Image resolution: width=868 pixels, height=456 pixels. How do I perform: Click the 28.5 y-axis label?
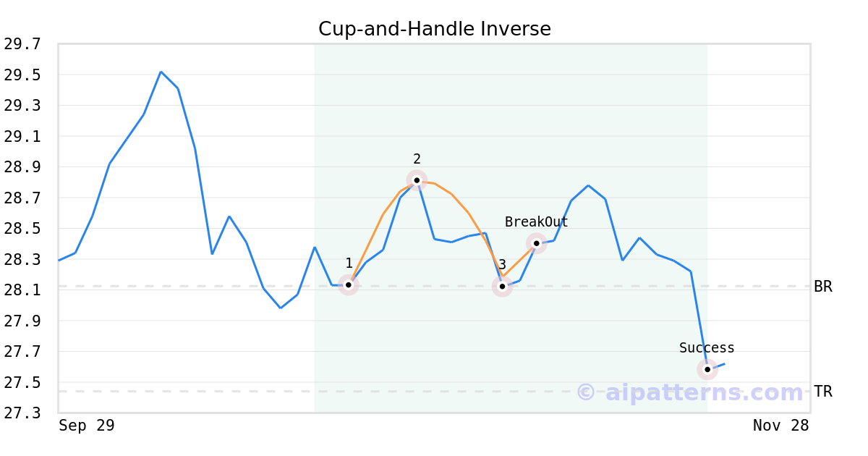click(22, 229)
